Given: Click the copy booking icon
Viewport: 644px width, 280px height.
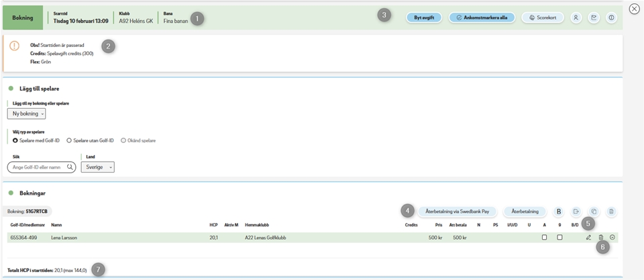Looking at the screenshot, I should [x=594, y=212].
